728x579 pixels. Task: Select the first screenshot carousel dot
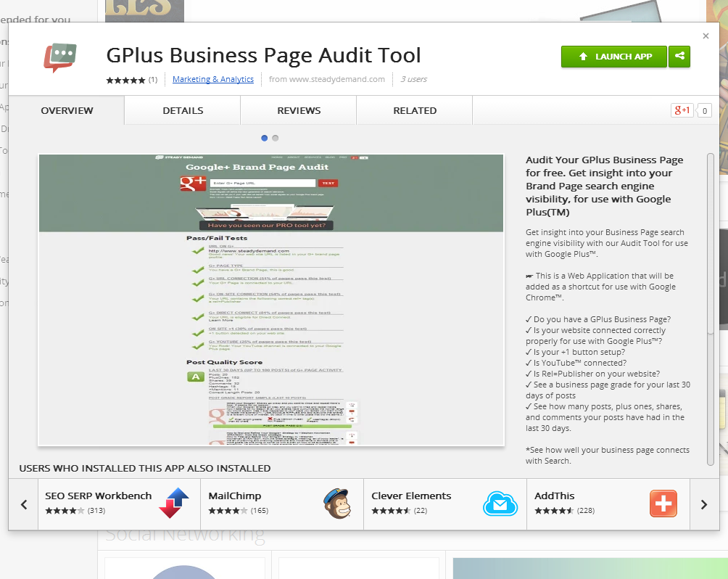pyautogui.click(x=264, y=138)
